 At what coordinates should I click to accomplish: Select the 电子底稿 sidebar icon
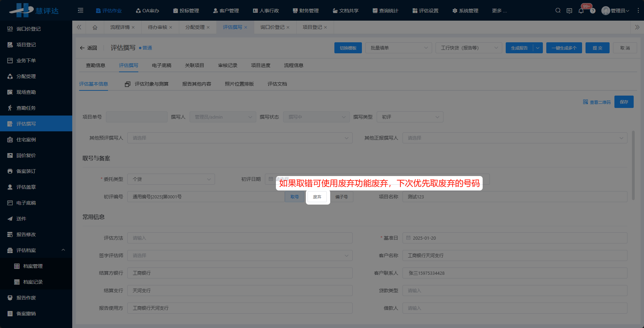pos(10,203)
